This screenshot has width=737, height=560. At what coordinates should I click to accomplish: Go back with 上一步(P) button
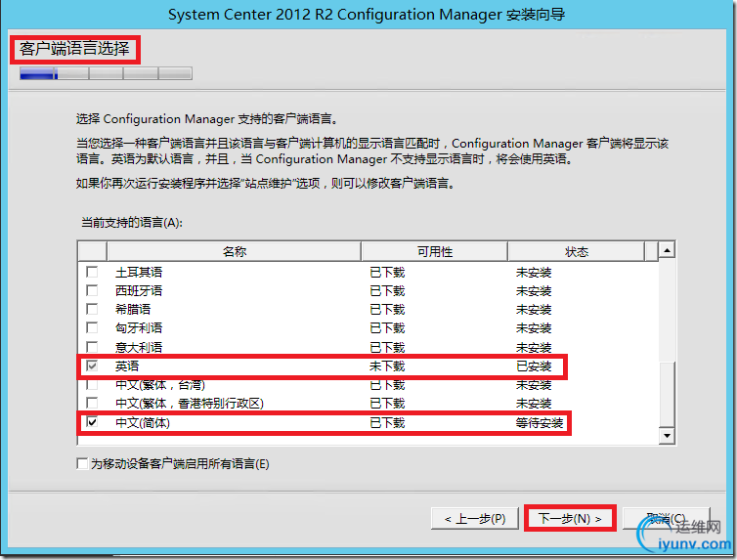[475, 519]
